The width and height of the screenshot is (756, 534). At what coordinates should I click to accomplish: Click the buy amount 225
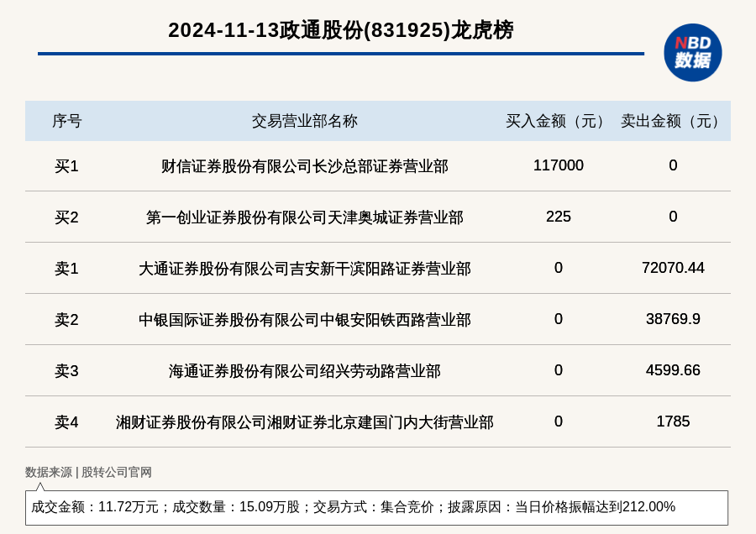pyautogui.click(x=559, y=217)
